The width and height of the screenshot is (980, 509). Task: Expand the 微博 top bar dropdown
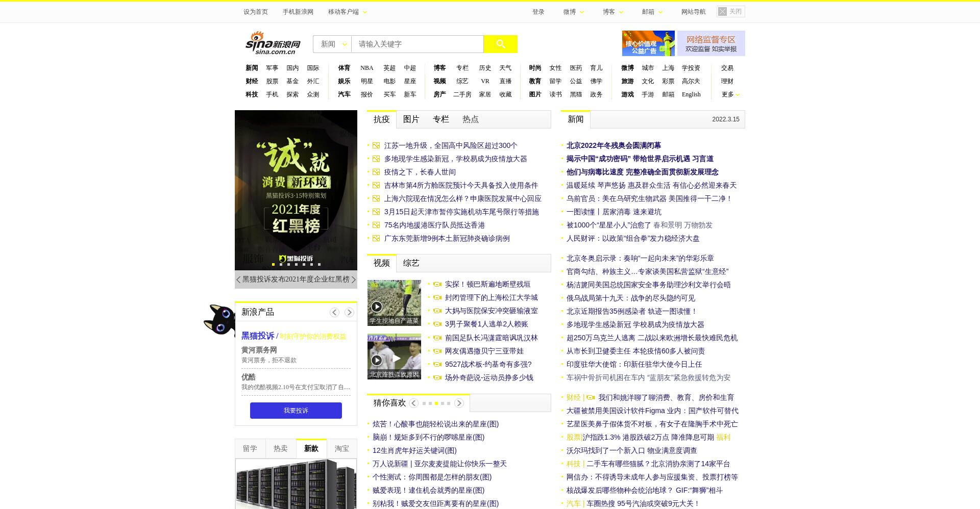(x=574, y=12)
